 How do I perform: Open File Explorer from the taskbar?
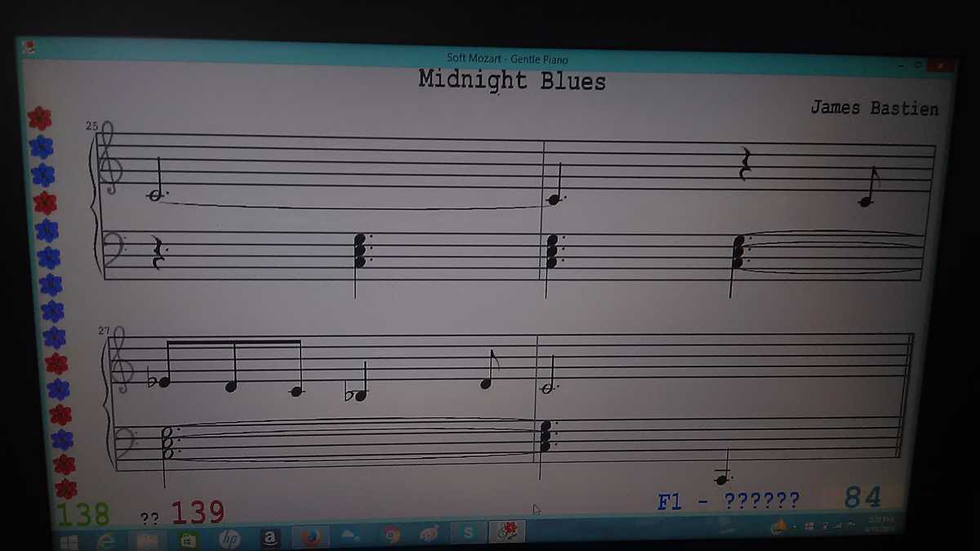147,541
